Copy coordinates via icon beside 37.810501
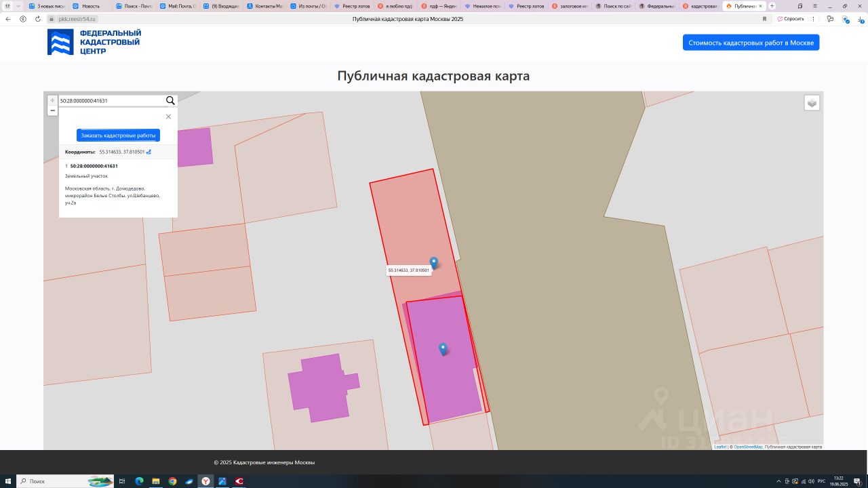 click(x=149, y=152)
